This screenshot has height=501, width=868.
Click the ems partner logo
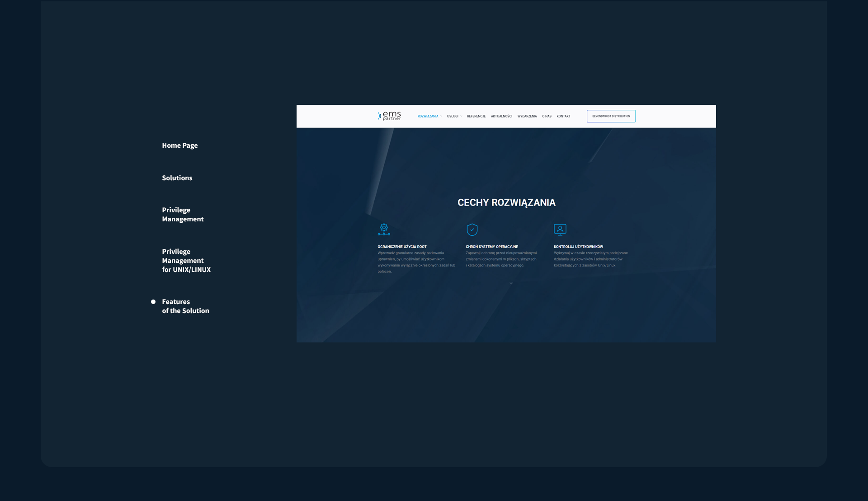click(389, 116)
